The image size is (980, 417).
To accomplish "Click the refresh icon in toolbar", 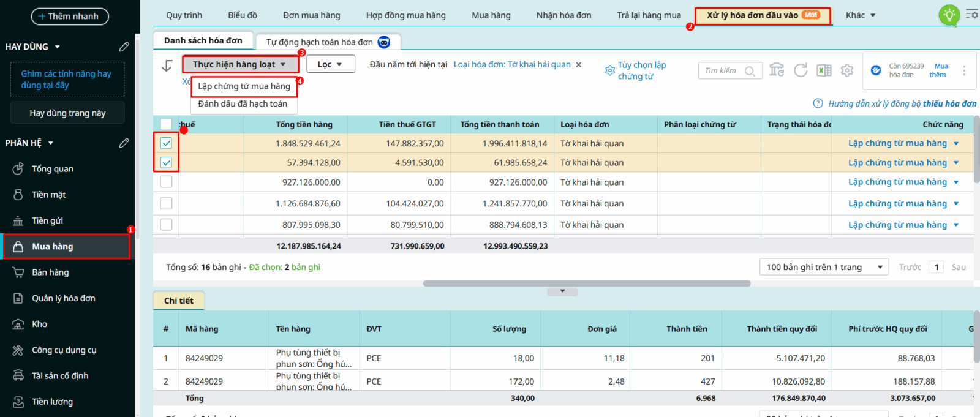I will click(801, 70).
